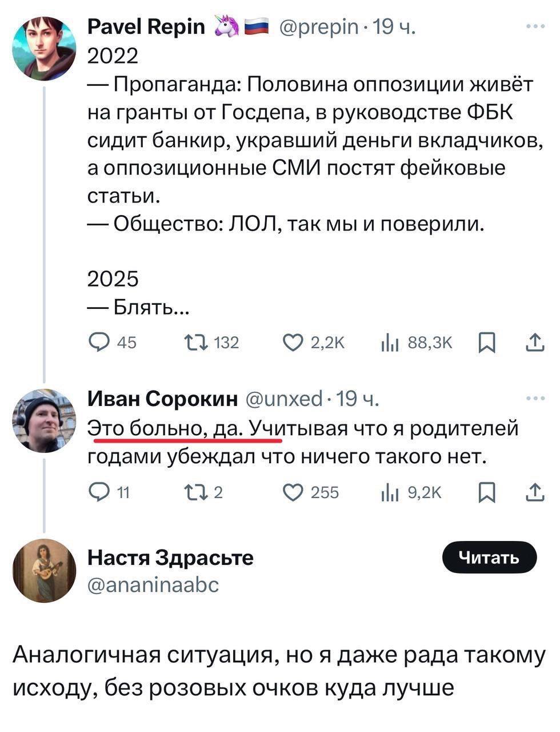
Task: Like Иван Сорокин's reply
Action: [294, 492]
